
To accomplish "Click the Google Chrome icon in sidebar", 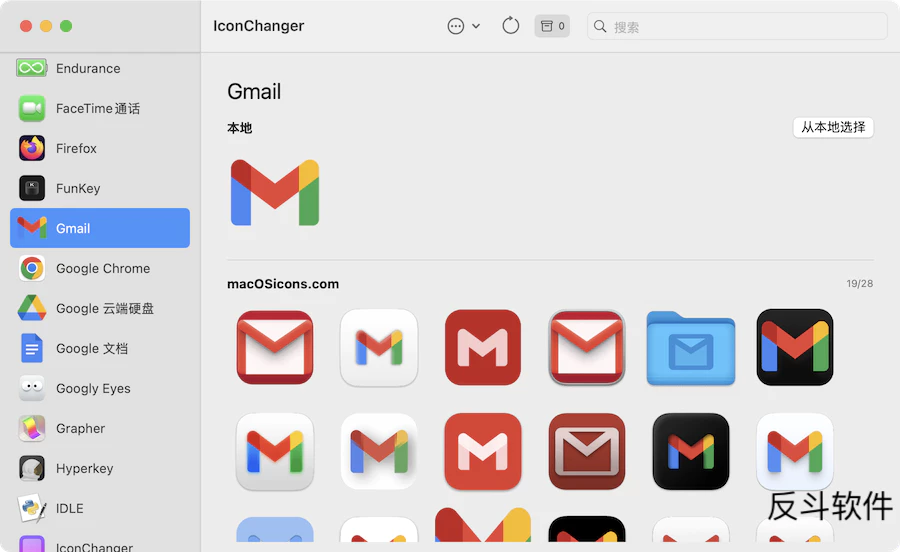I will (32, 268).
